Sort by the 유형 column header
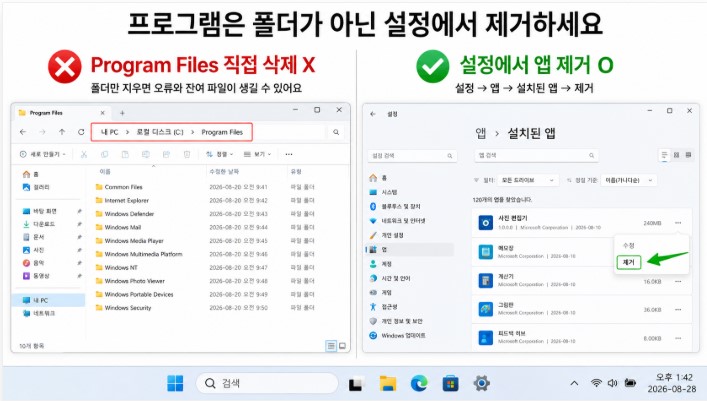This screenshot has height=401, width=707. (x=296, y=171)
